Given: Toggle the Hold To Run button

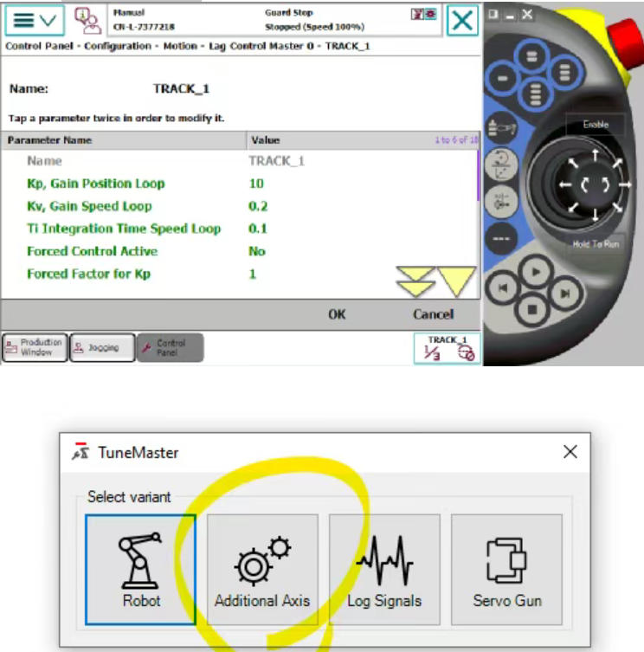Looking at the screenshot, I should click(595, 244).
